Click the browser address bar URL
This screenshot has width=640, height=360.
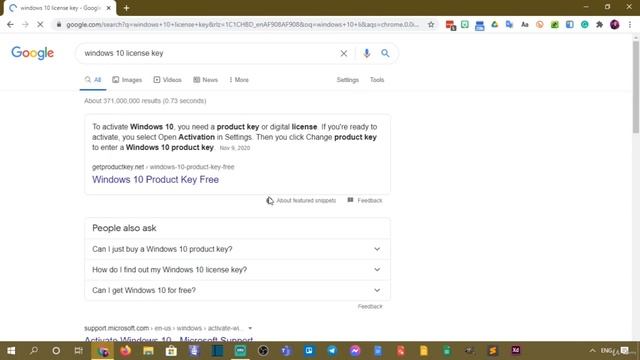click(x=242, y=24)
